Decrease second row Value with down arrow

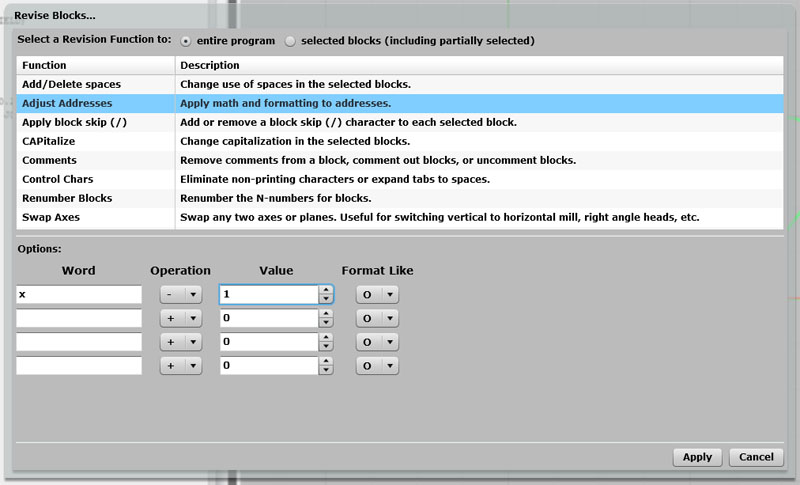tap(326, 323)
